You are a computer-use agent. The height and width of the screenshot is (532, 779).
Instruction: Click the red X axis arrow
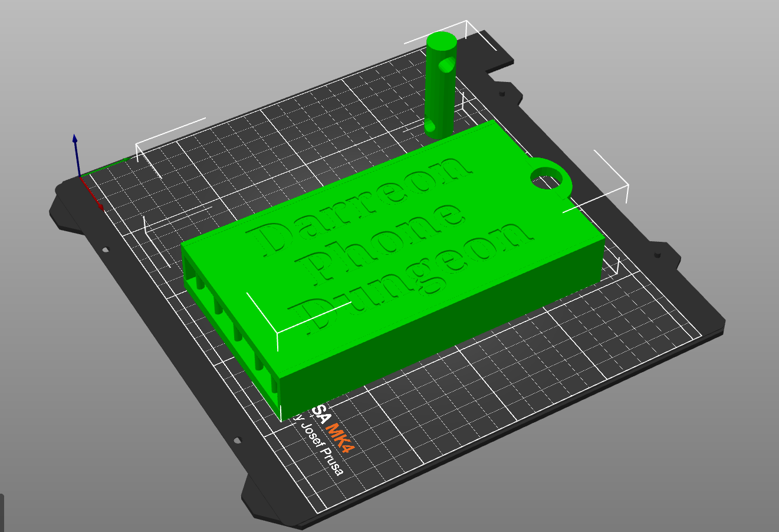click(93, 193)
